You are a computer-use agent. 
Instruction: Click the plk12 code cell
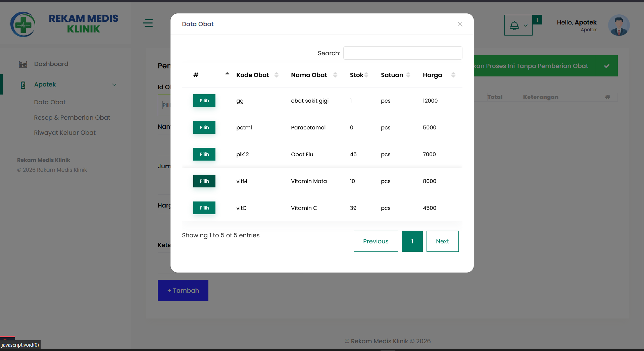(x=243, y=154)
